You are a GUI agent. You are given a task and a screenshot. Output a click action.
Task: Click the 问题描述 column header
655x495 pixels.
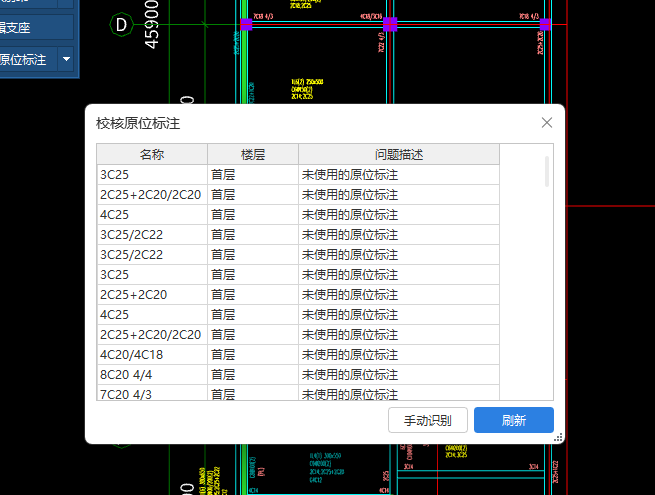pyautogui.click(x=399, y=155)
